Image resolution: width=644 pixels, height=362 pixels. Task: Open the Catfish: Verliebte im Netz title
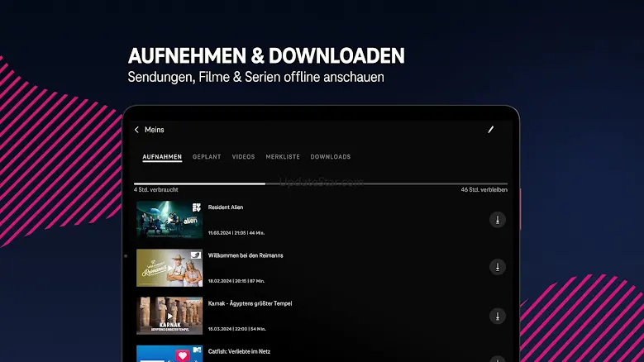pyautogui.click(x=239, y=351)
